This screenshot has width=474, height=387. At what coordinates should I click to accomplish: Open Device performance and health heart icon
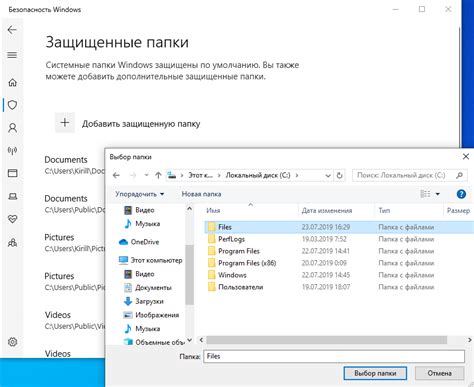(x=12, y=219)
